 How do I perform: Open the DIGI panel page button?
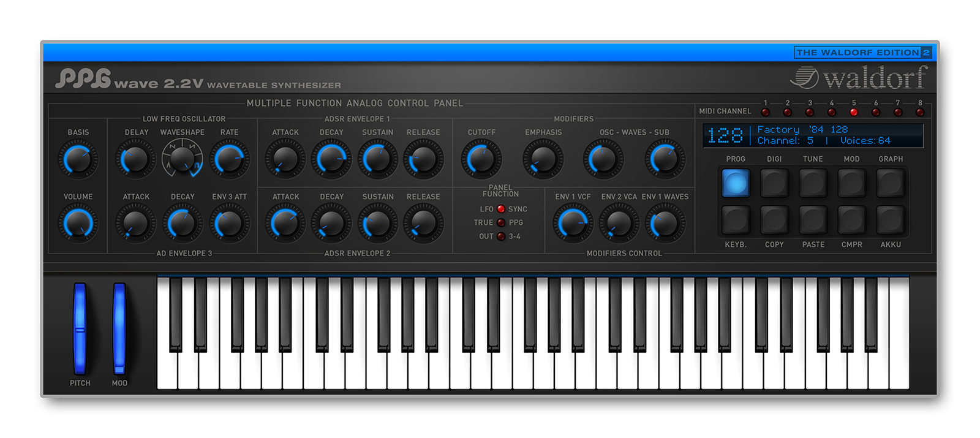(774, 183)
